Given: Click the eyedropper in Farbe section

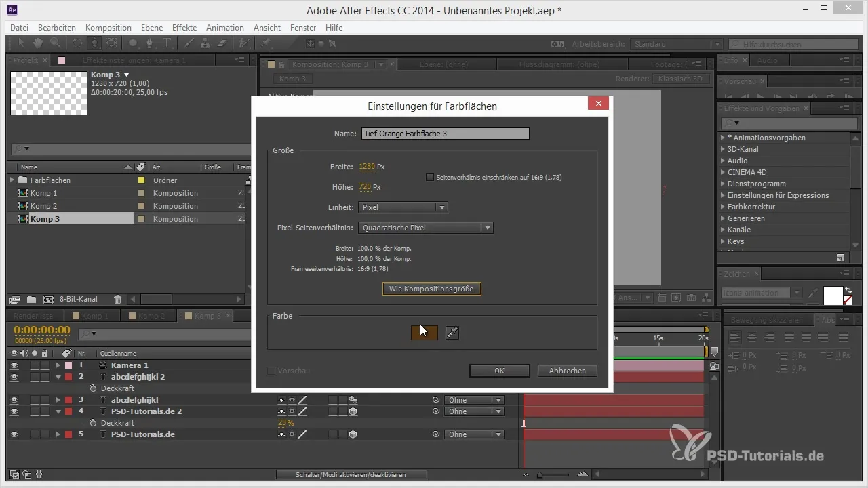Looking at the screenshot, I should coord(452,333).
